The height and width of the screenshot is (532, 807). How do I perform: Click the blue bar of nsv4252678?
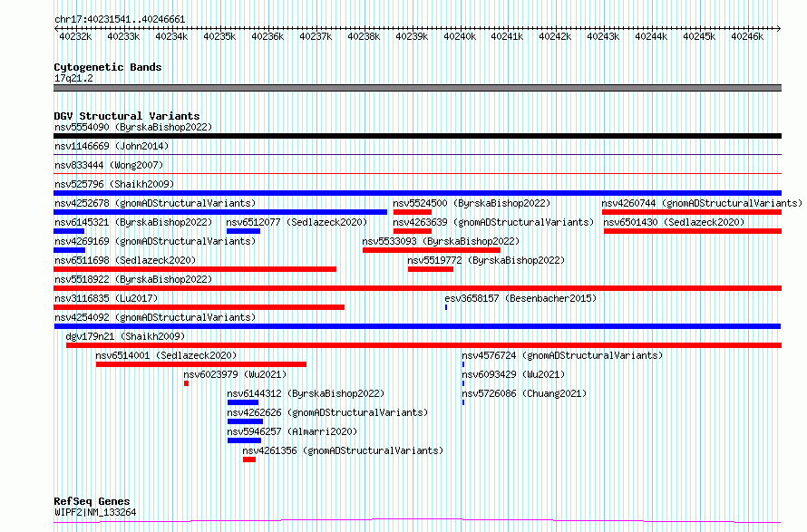point(220,212)
